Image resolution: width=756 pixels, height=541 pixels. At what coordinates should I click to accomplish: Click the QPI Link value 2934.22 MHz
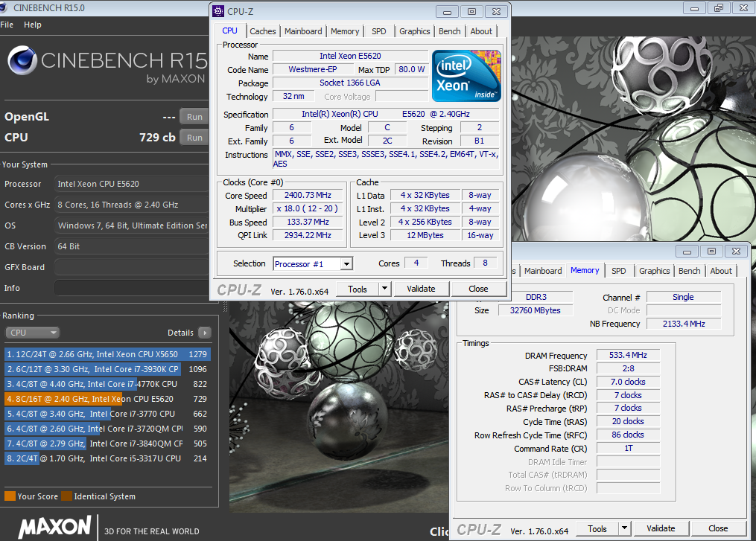coord(308,235)
